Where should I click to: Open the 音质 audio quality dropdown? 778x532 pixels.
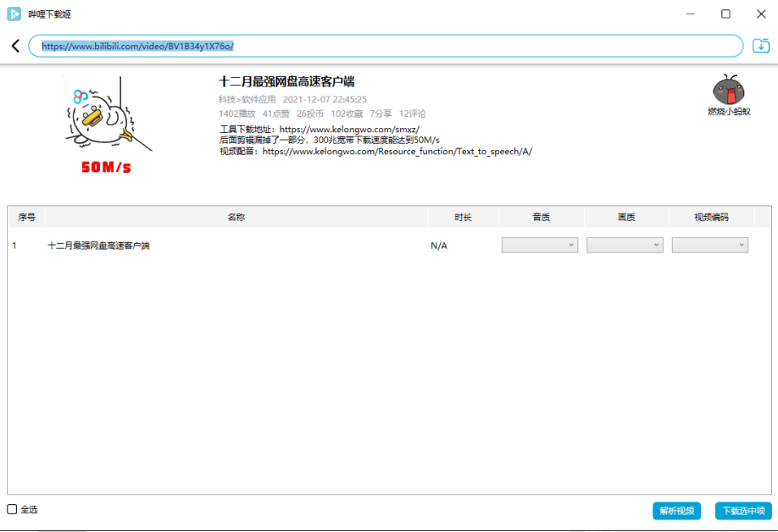[539, 245]
